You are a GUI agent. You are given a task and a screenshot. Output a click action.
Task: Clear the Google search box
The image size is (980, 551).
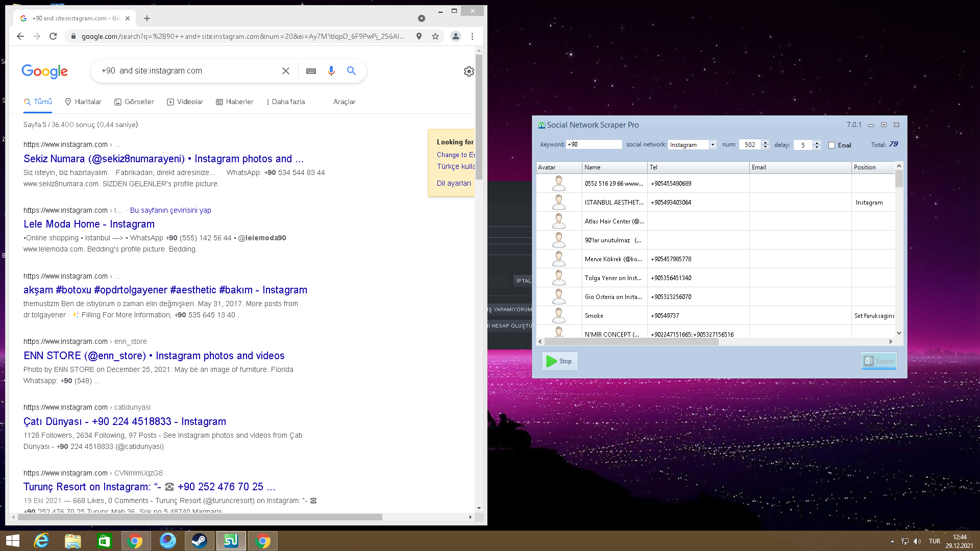(x=286, y=71)
